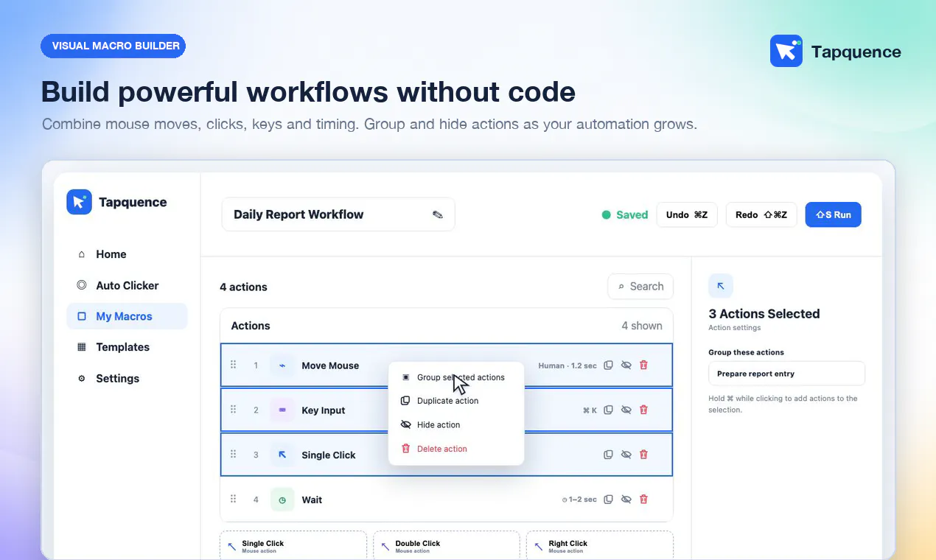936x560 pixels.
Task: Click the Daily Report Workflow name field
Action: coord(338,214)
